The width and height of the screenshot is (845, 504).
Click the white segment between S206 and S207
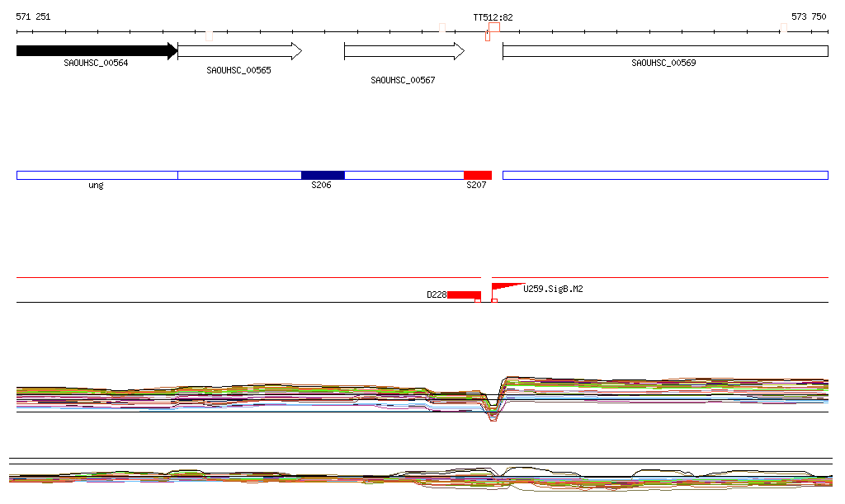coord(404,175)
